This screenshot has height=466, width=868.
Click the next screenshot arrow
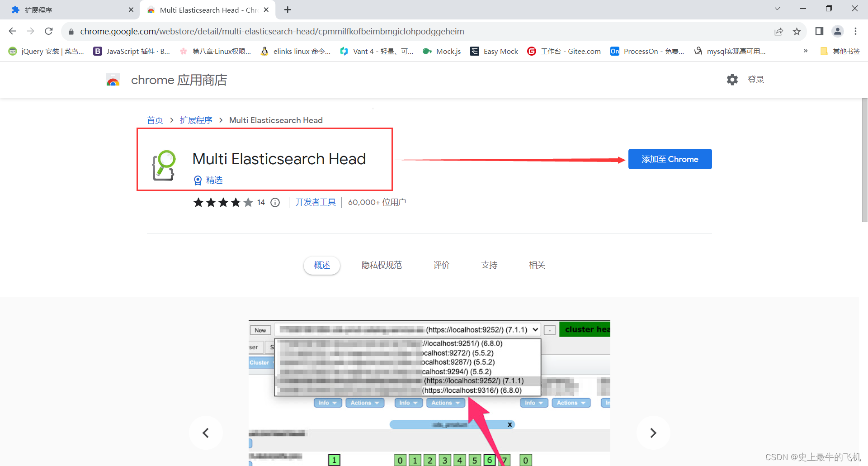click(653, 433)
